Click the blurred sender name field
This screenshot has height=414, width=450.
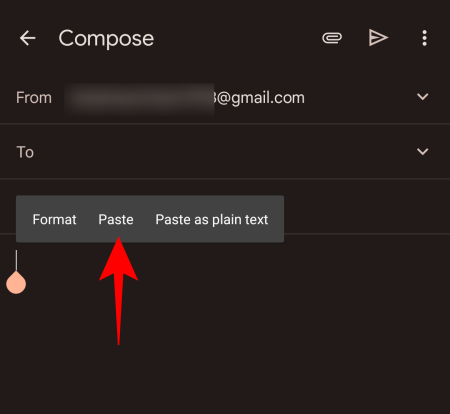click(139, 99)
